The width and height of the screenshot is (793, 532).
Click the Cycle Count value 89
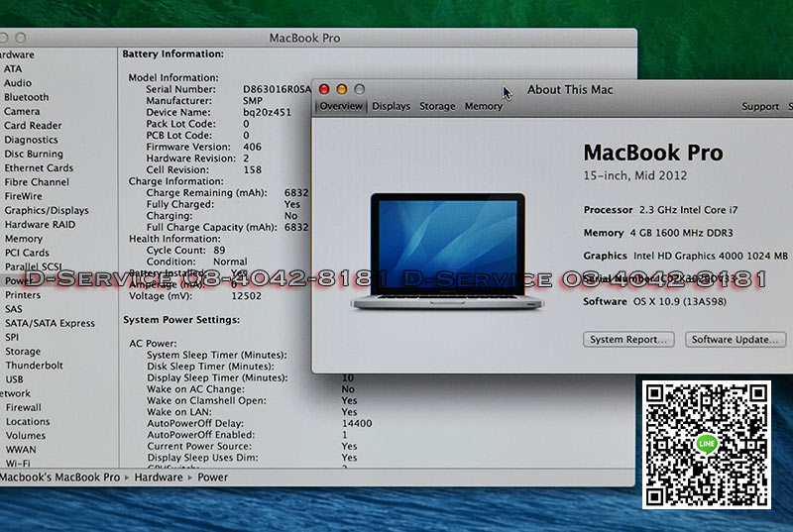(219, 250)
